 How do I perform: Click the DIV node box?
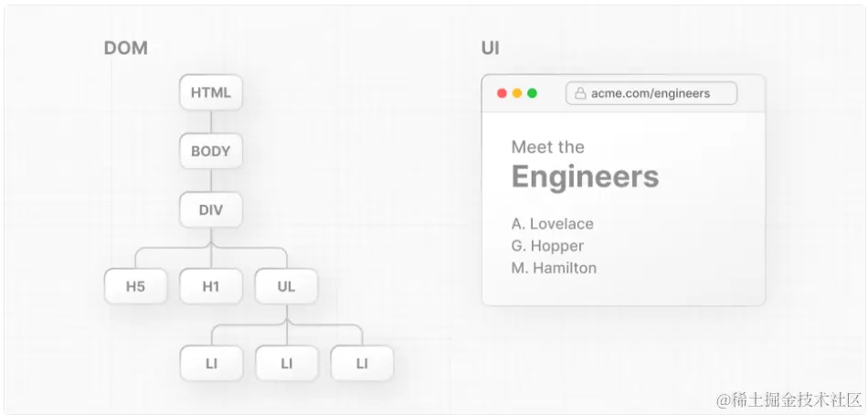(x=211, y=210)
